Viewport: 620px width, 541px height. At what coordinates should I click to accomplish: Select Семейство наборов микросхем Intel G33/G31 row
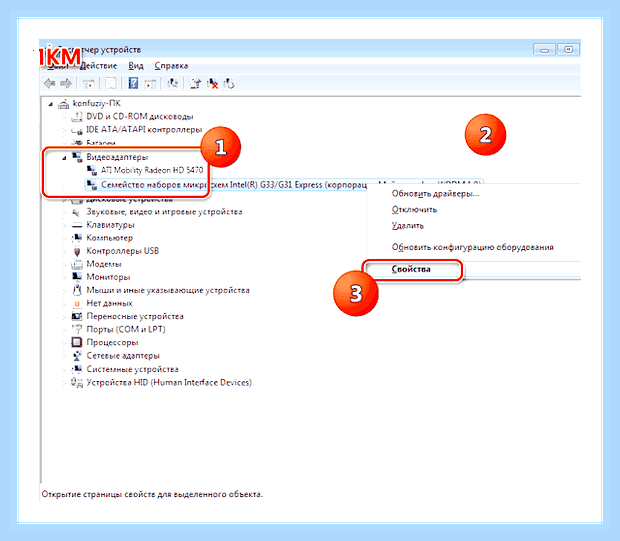[x=283, y=185]
